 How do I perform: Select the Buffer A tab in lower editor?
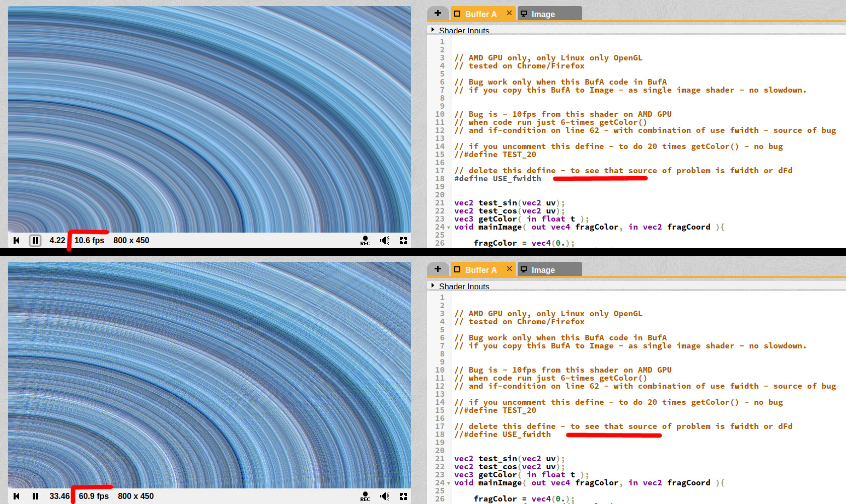tap(480, 270)
